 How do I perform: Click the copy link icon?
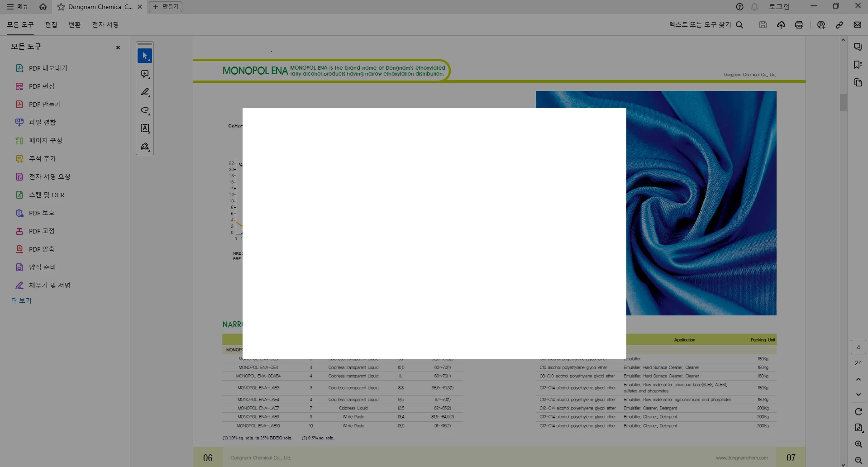pyautogui.click(x=839, y=25)
